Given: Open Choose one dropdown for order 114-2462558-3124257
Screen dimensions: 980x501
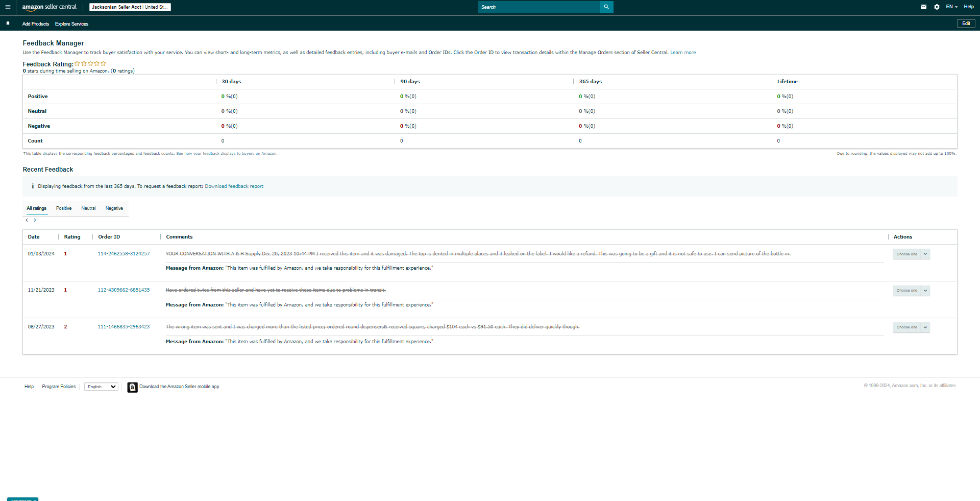Looking at the screenshot, I should (x=911, y=254).
